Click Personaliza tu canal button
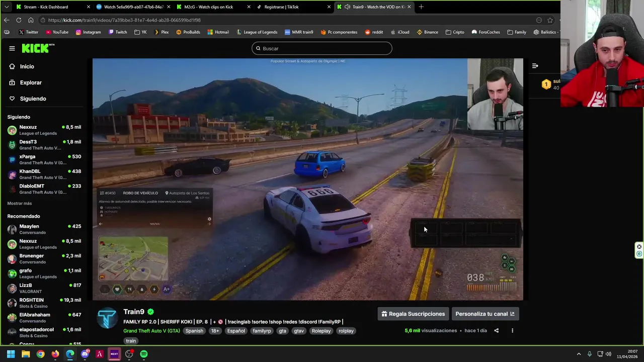 [x=485, y=314]
